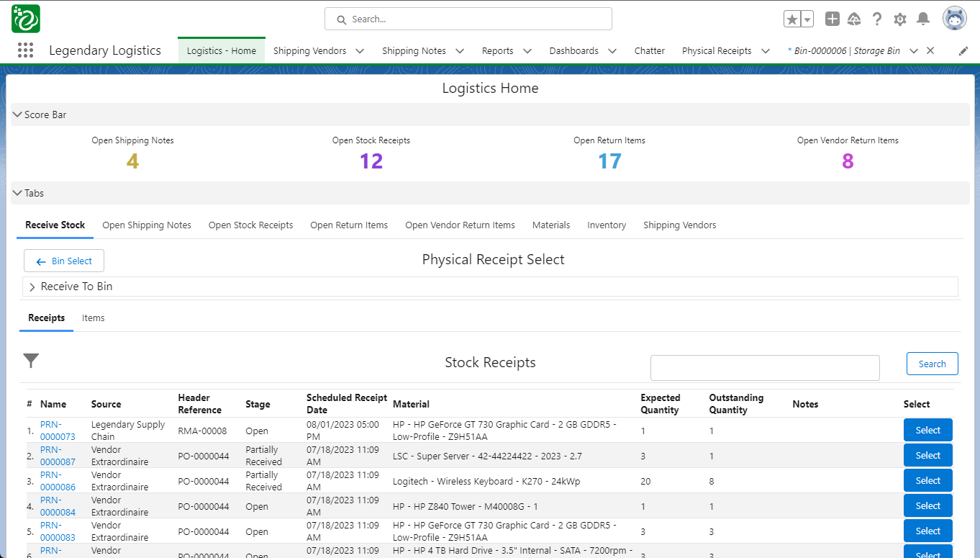This screenshot has height=558, width=980.
Task: Open the App Launcher grid icon
Action: tap(25, 50)
